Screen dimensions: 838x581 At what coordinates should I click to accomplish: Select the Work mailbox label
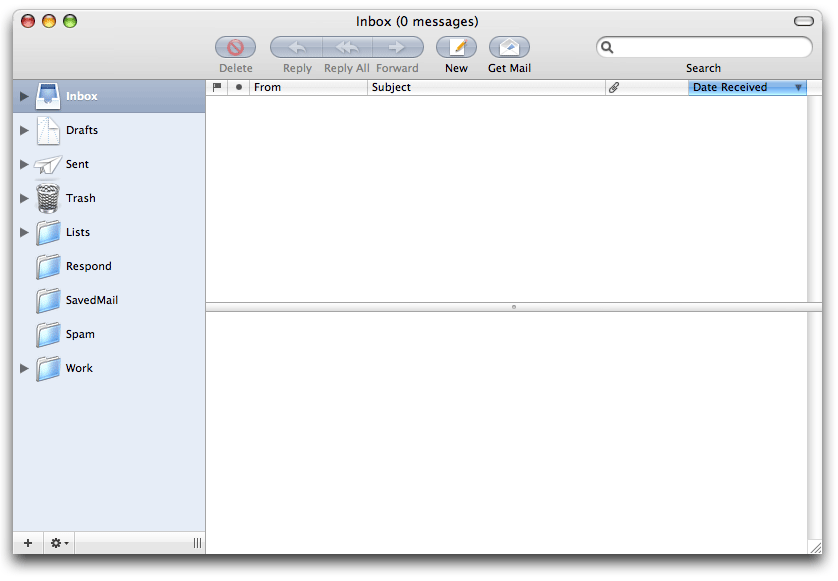click(79, 368)
